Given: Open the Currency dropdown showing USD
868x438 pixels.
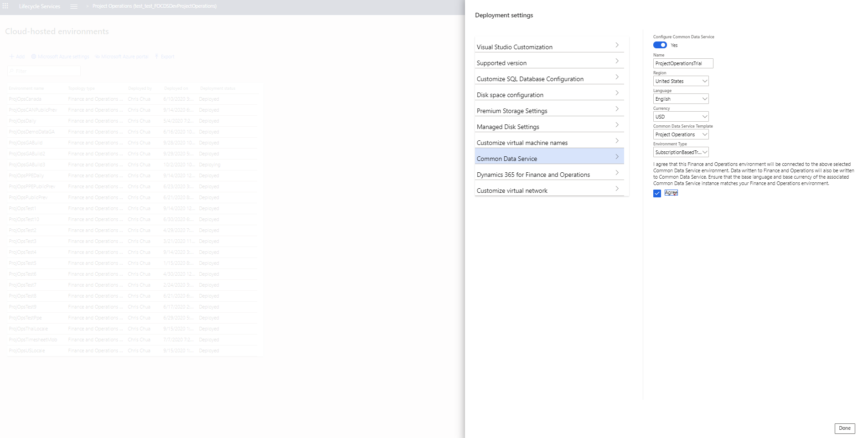Looking at the screenshot, I should 681,117.
